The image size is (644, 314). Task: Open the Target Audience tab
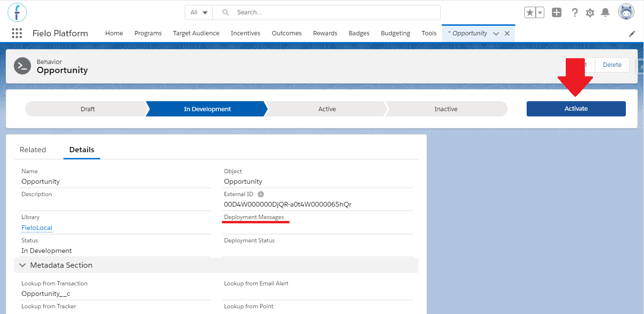point(196,33)
